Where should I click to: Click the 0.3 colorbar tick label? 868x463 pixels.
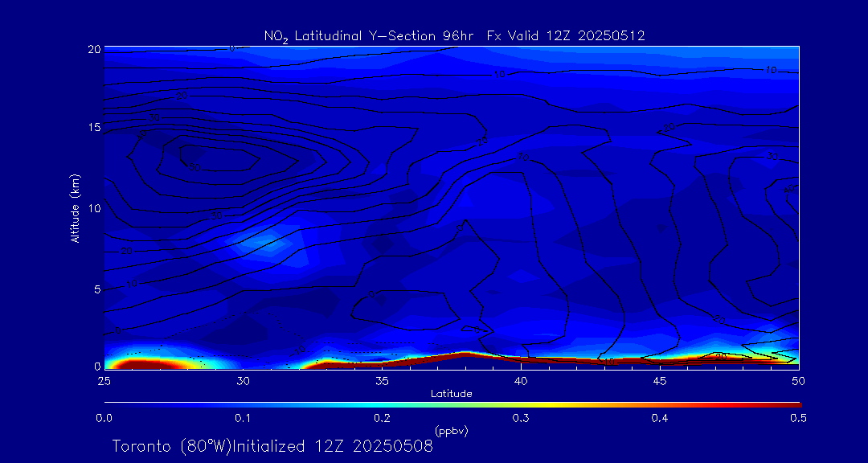[x=521, y=418]
